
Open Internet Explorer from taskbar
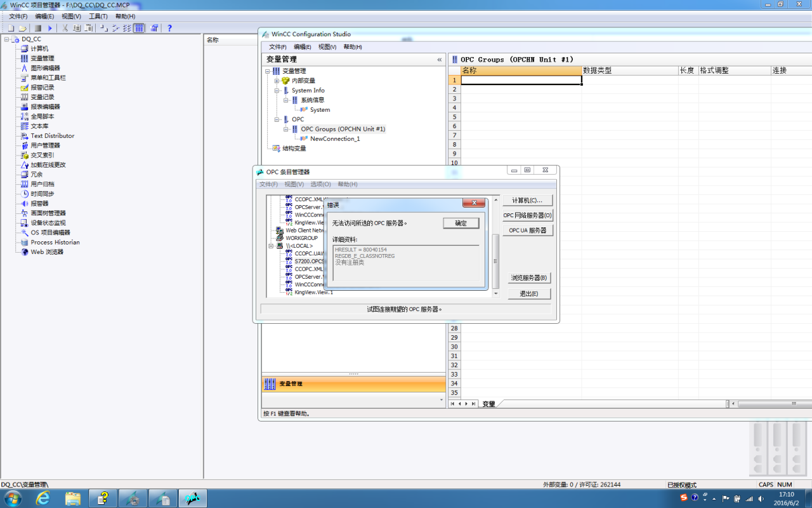(x=43, y=498)
